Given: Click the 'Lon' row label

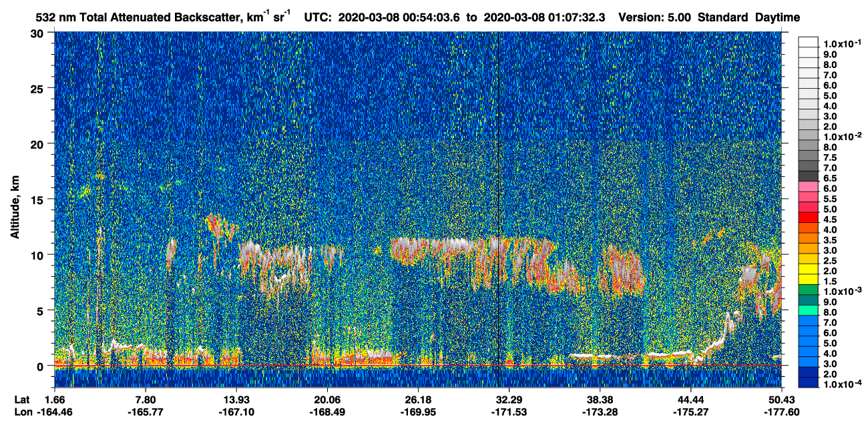Looking at the screenshot, I should pos(23,412).
